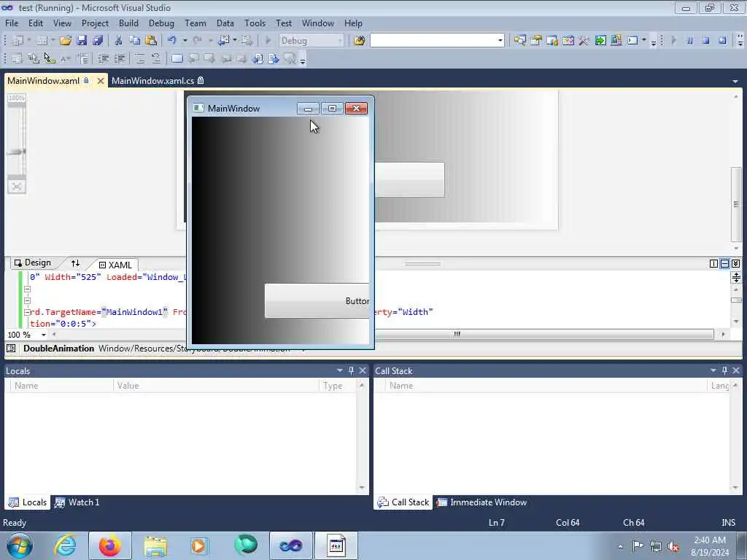Close the Locals panel
747x560 pixels.
(x=363, y=370)
